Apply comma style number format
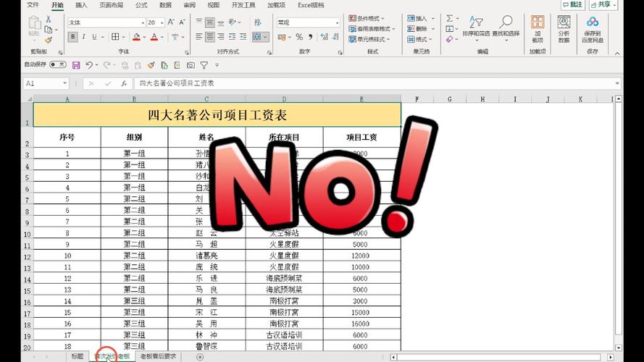This screenshot has width=644, height=362. [x=311, y=37]
